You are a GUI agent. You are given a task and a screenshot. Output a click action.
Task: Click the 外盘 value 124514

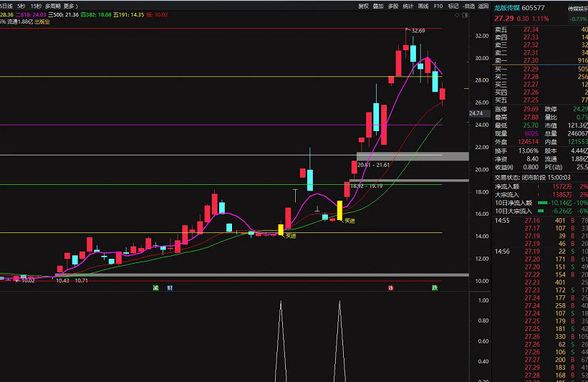(528, 142)
